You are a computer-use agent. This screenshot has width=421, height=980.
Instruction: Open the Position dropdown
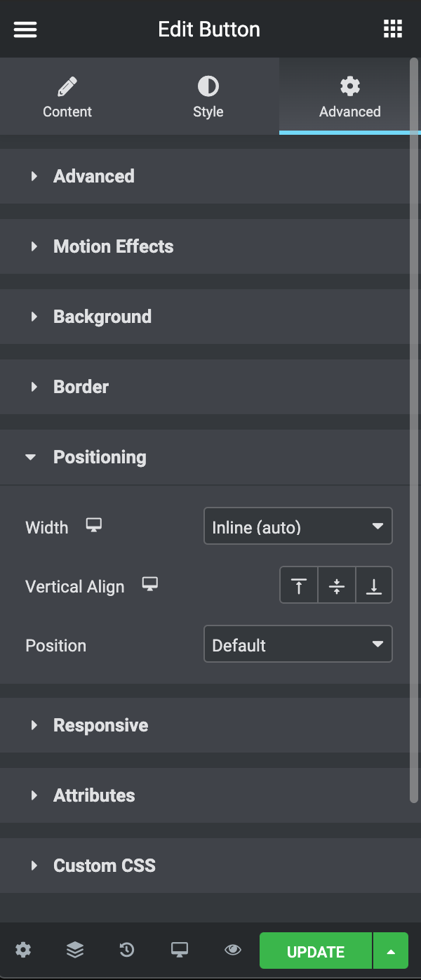pos(298,645)
